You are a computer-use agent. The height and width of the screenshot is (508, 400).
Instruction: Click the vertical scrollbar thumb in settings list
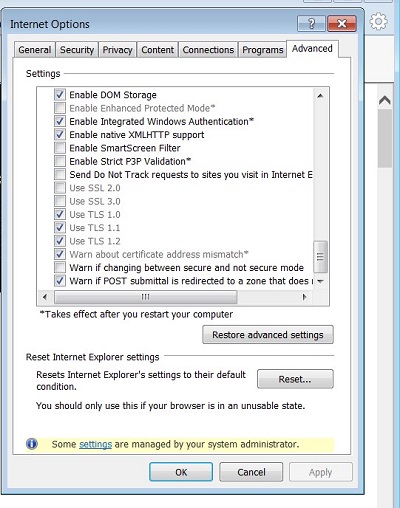tap(320, 256)
